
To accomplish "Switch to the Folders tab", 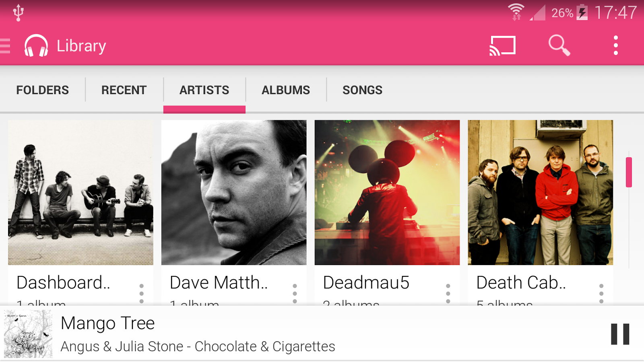I will coord(43,90).
